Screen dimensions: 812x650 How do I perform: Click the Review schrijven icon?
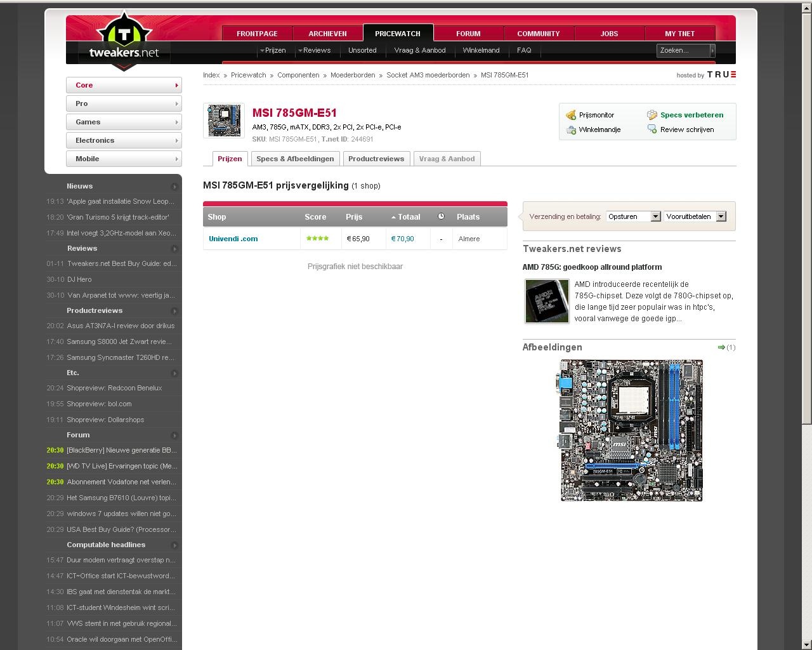(652, 129)
